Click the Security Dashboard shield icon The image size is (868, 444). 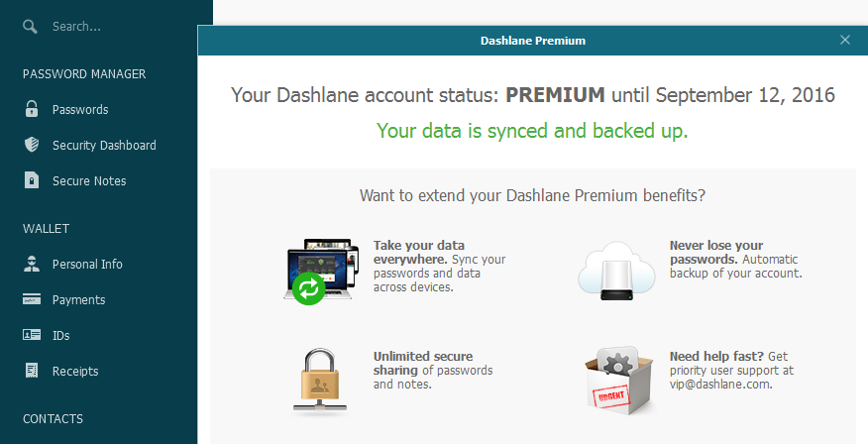coord(32,145)
